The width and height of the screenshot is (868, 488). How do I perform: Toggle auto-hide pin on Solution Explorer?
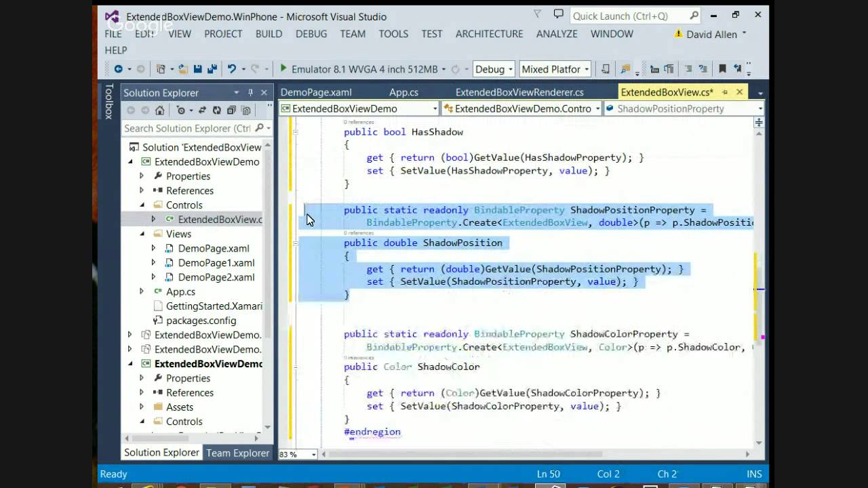[250, 92]
